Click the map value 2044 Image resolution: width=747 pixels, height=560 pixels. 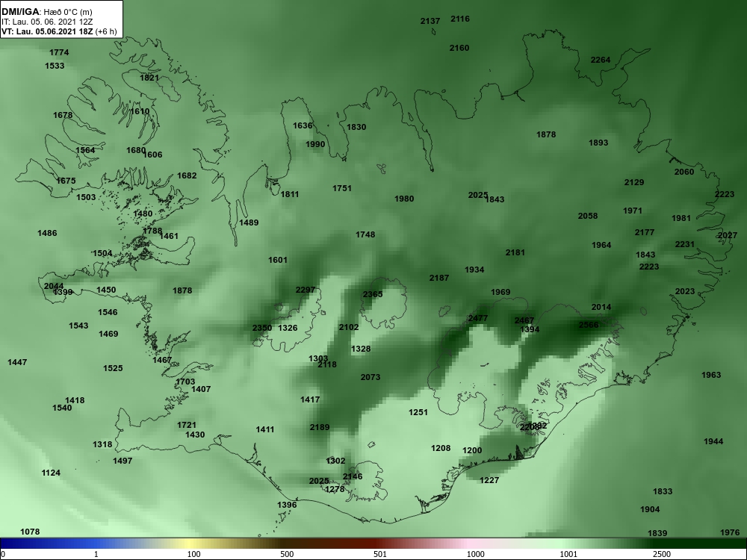point(53,286)
